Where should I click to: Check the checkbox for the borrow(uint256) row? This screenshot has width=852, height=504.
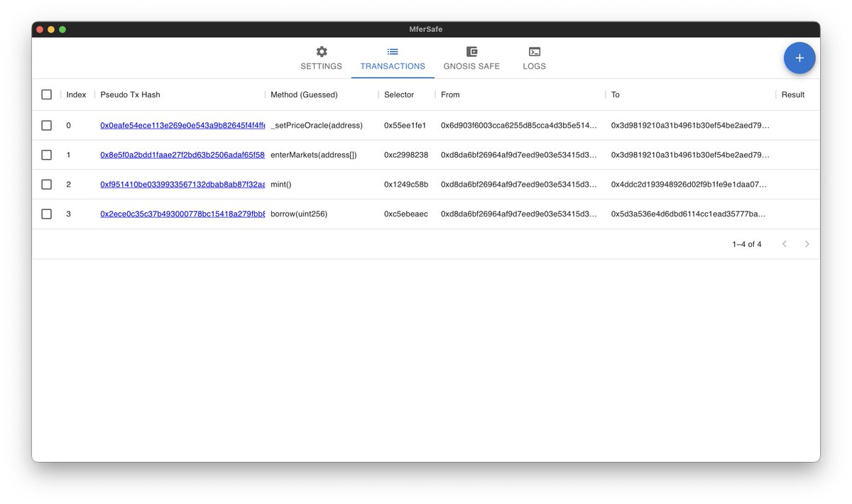coord(46,213)
